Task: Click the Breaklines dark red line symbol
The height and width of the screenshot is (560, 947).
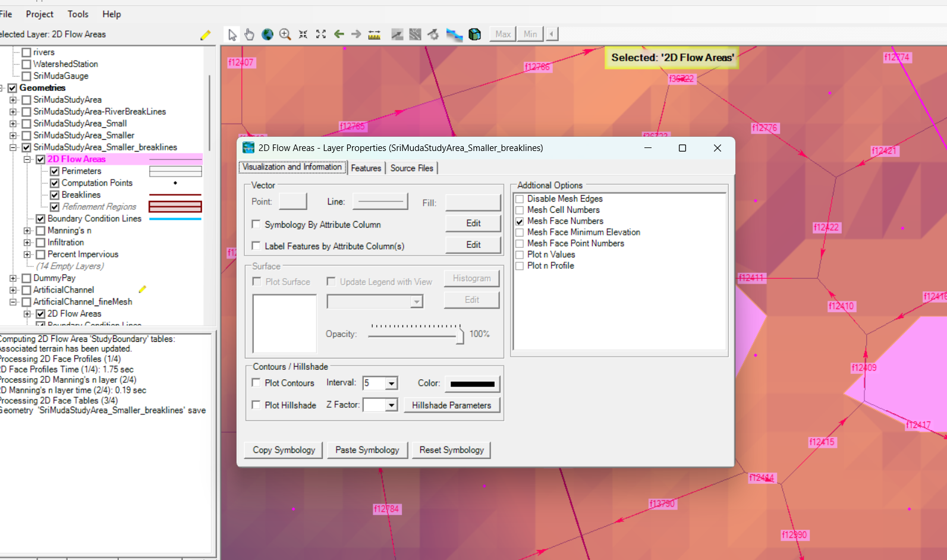Action: pyautogui.click(x=175, y=195)
